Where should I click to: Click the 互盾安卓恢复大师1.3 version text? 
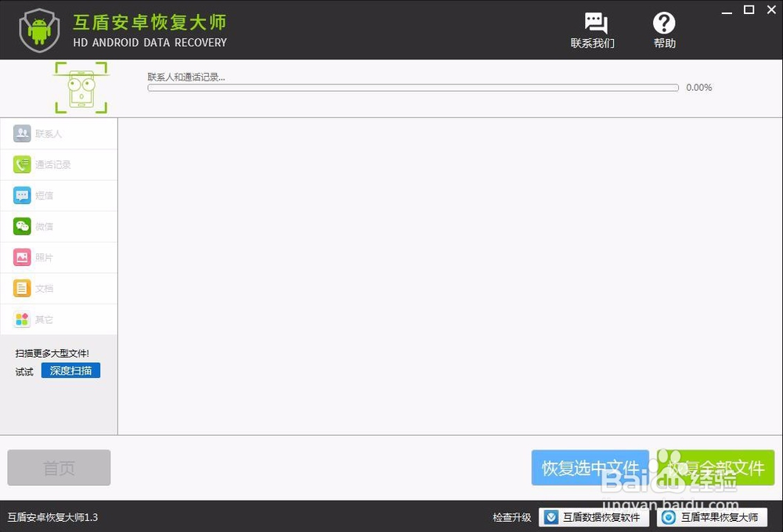point(52,517)
